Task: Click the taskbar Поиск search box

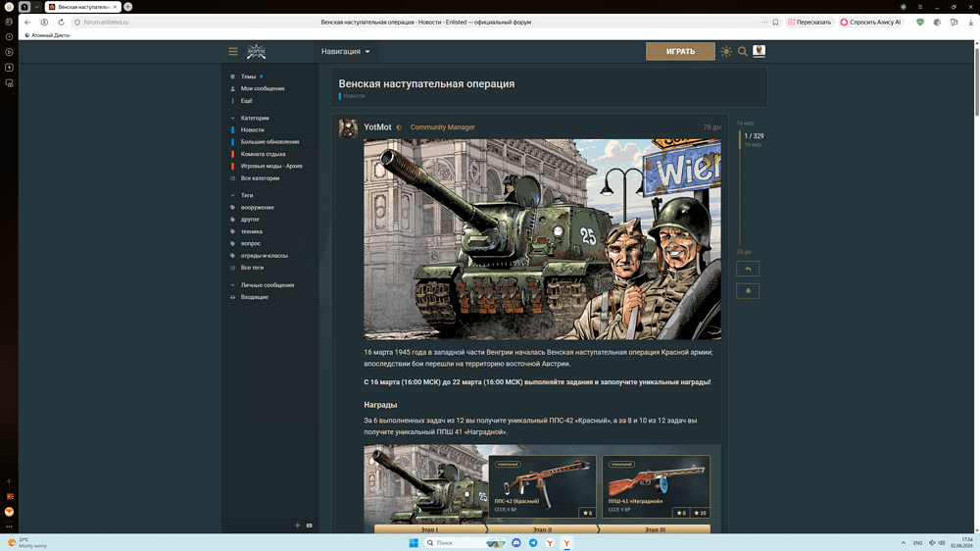Action: pyautogui.click(x=465, y=543)
